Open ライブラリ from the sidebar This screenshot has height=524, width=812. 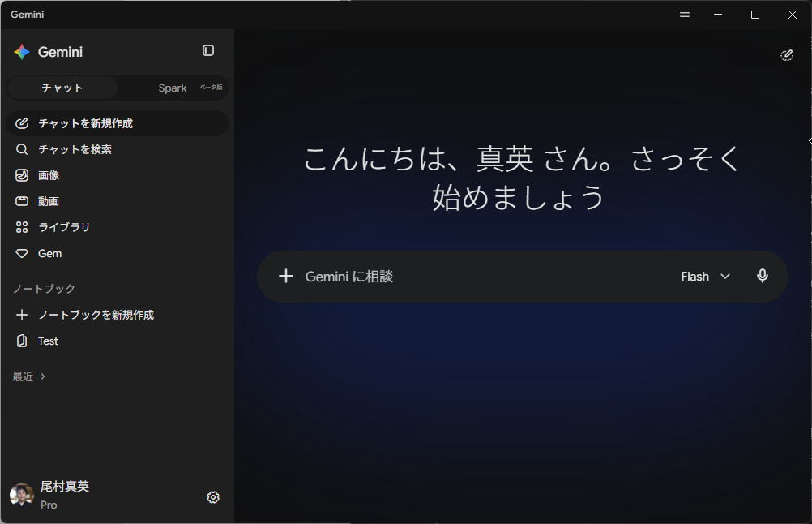coord(118,227)
